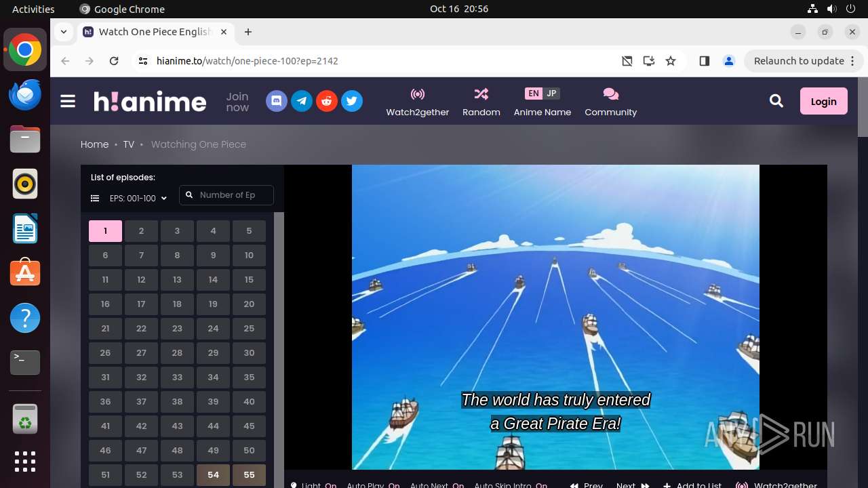Open the Chrome tab search dropdown

(64, 32)
